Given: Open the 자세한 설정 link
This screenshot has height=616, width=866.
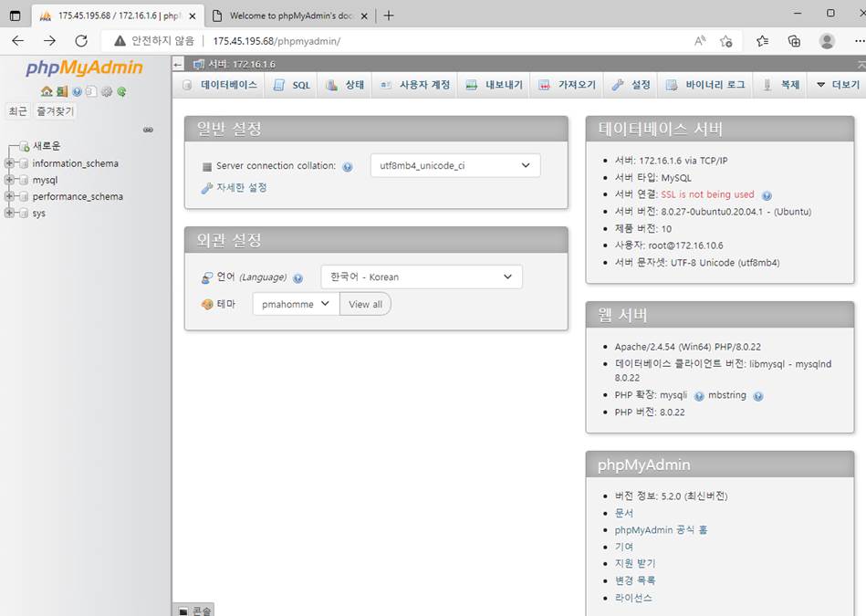Looking at the screenshot, I should [x=241, y=188].
